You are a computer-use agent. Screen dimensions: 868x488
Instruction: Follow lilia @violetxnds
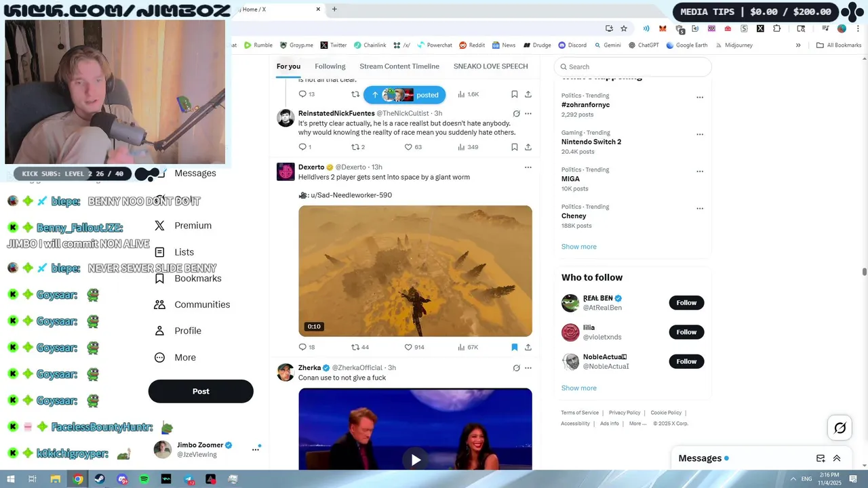click(686, 332)
